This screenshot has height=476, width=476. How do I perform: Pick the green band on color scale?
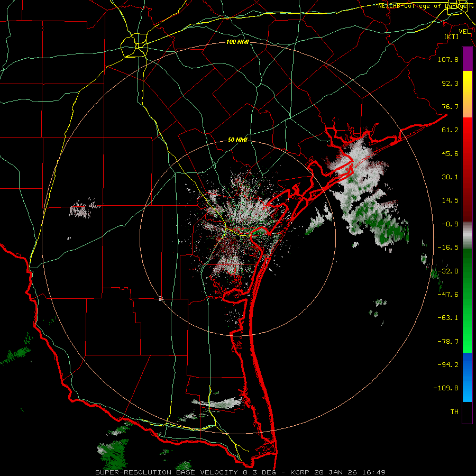pyautogui.click(x=467, y=300)
